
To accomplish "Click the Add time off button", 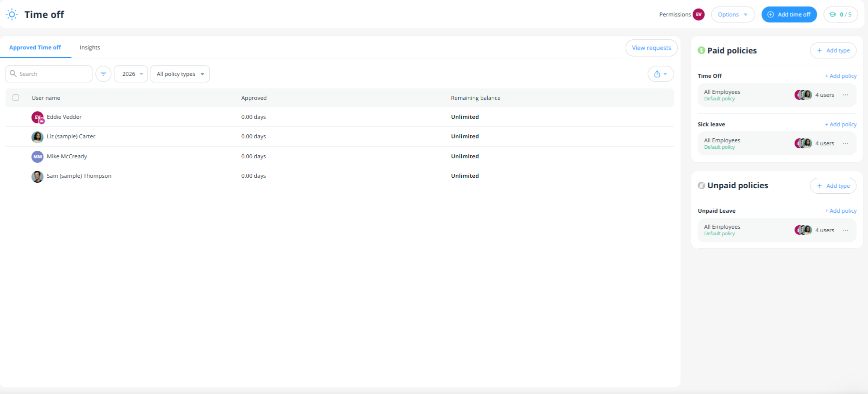I will 789,14.
